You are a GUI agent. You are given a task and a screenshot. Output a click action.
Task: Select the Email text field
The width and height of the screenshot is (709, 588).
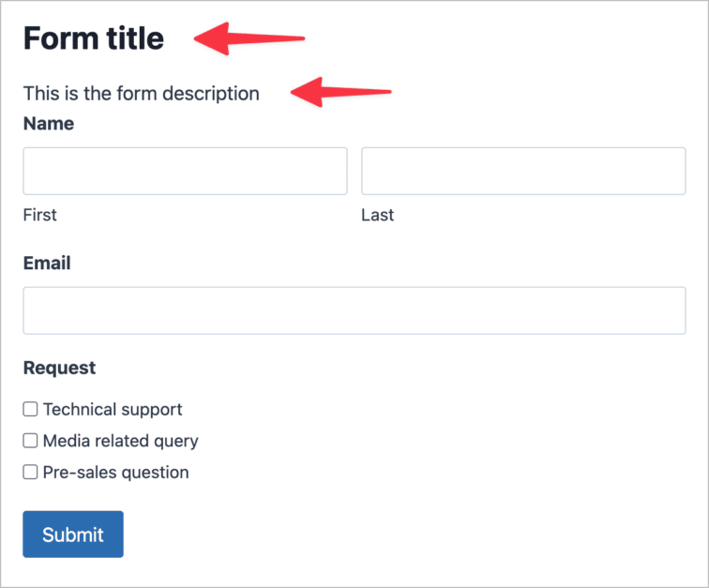(354, 310)
